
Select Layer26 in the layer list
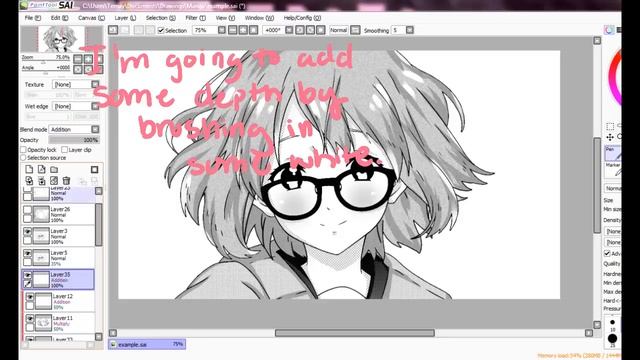pyautogui.click(x=58, y=214)
